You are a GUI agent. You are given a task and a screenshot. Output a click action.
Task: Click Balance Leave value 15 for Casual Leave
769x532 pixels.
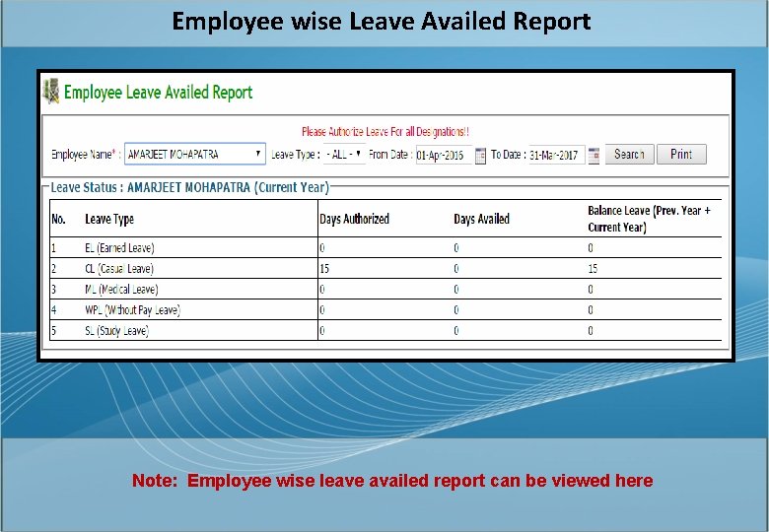click(x=593, y=268)
